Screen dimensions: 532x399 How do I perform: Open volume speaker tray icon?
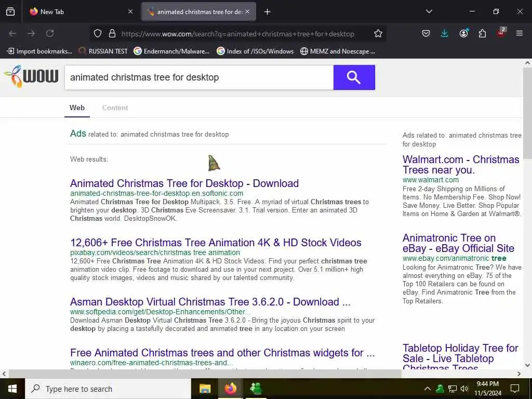[x=464, y=389]
